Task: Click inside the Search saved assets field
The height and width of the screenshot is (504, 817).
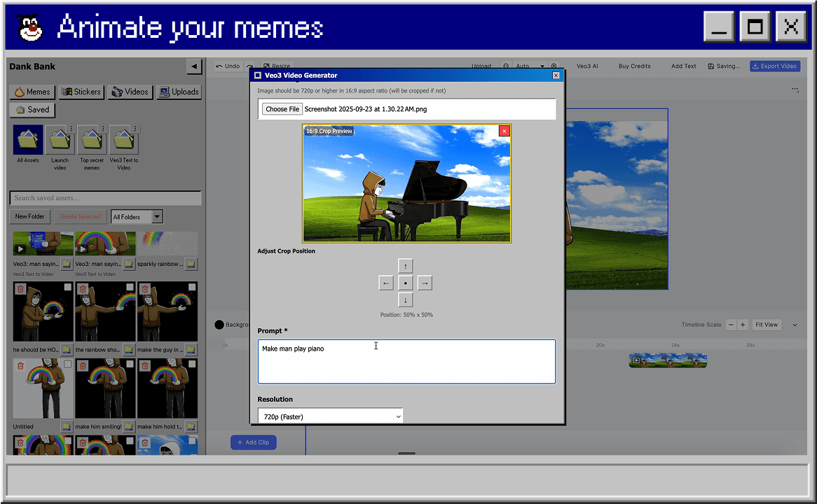Action: point(105,197)
